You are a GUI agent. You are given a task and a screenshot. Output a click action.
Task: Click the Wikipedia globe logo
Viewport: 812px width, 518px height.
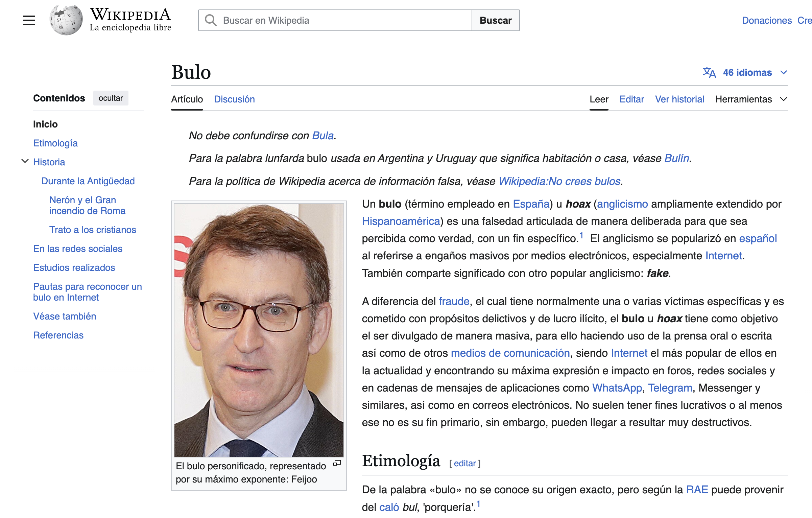(66, 20)
